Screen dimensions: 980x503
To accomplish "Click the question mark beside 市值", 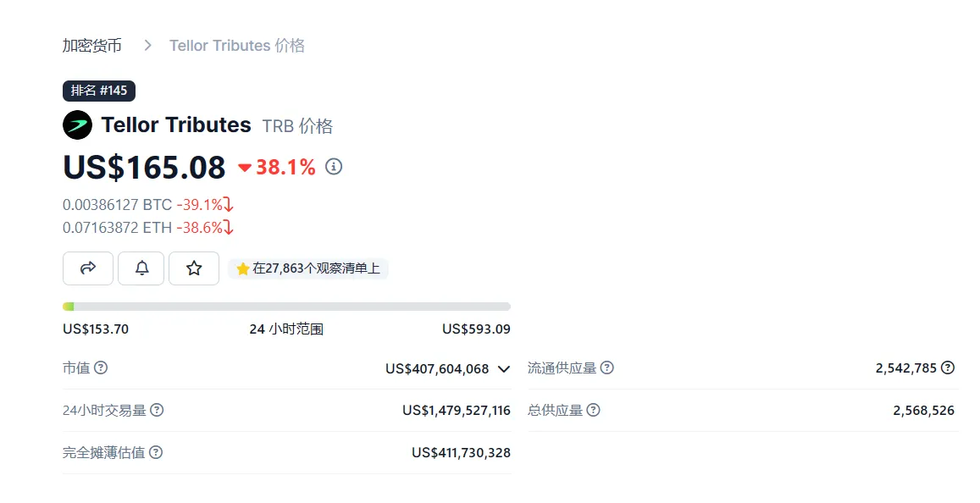I will (x=100, y=368).
